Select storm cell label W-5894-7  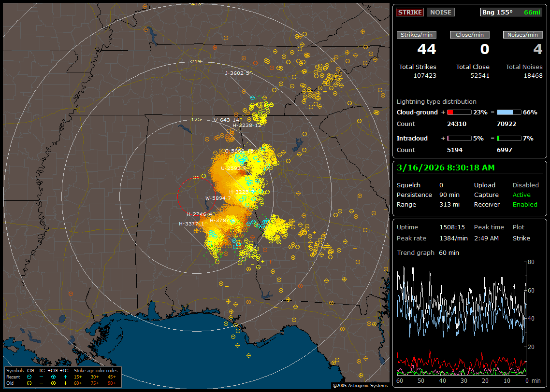[218, 198]
